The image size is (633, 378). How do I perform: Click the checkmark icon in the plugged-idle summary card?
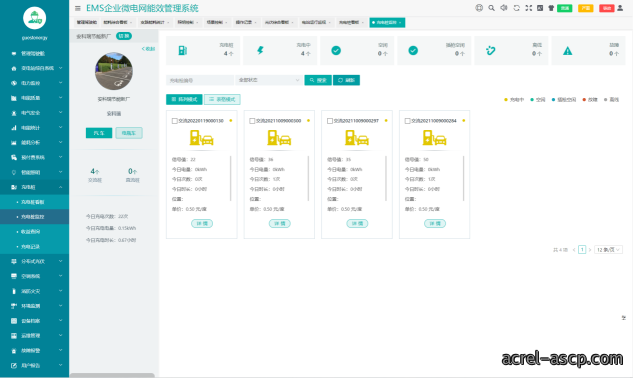point(413,50)
